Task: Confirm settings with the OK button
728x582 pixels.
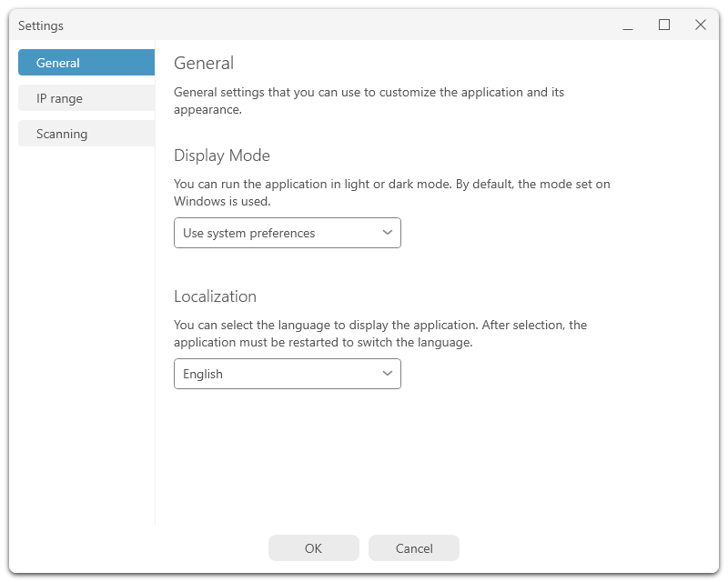Action: click(x=314, y=548)
